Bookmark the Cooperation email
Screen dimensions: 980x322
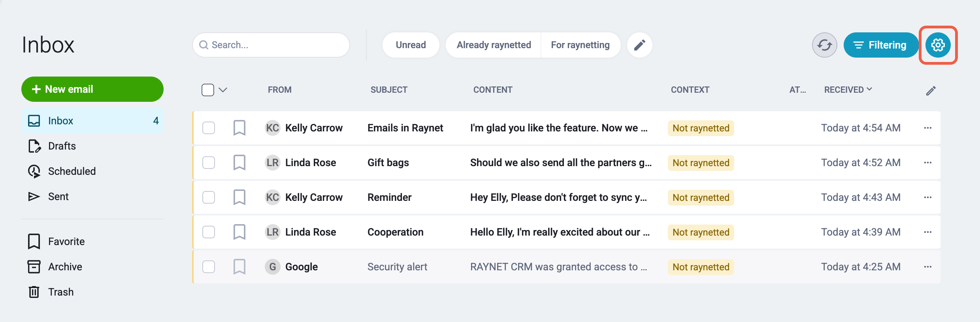pyautogui.click(x=239, y=232)
